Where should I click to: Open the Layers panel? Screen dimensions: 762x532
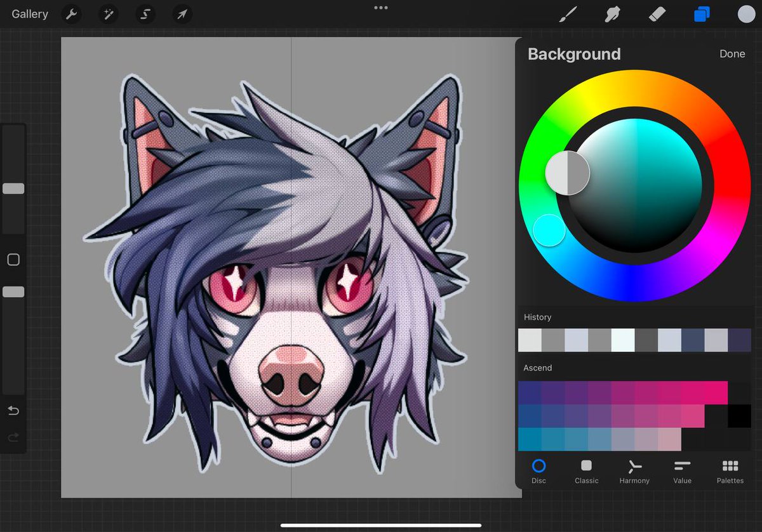(702, 14)
